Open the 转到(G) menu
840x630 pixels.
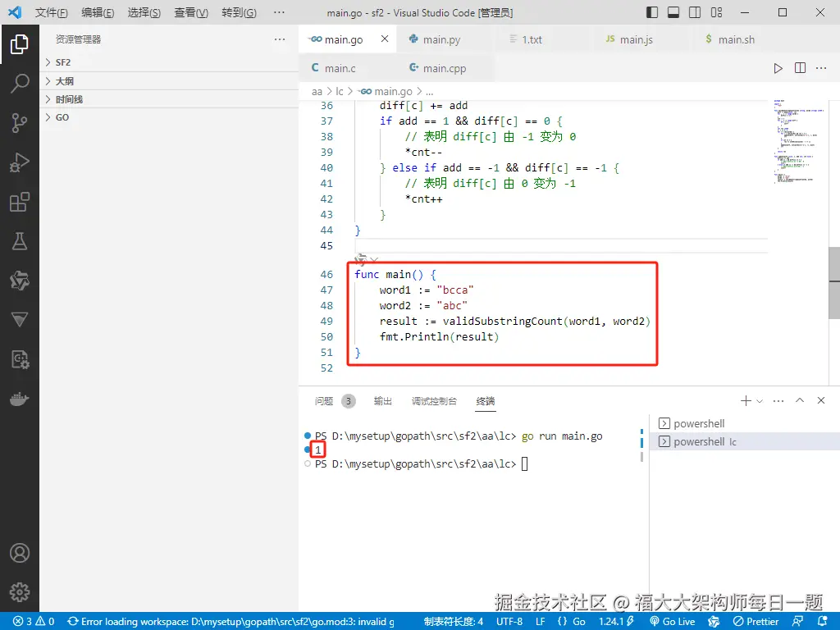pyautogui.click(x=239, y=12)
